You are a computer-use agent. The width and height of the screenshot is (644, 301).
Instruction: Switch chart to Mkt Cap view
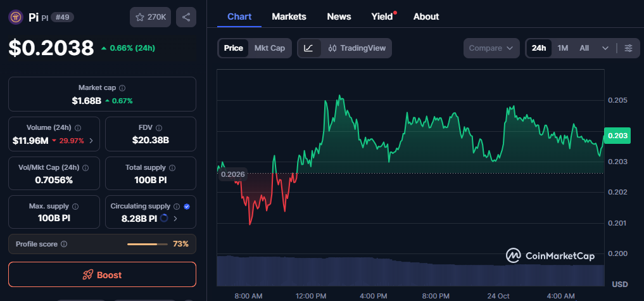pyautogui.click(x=269, y=48)
